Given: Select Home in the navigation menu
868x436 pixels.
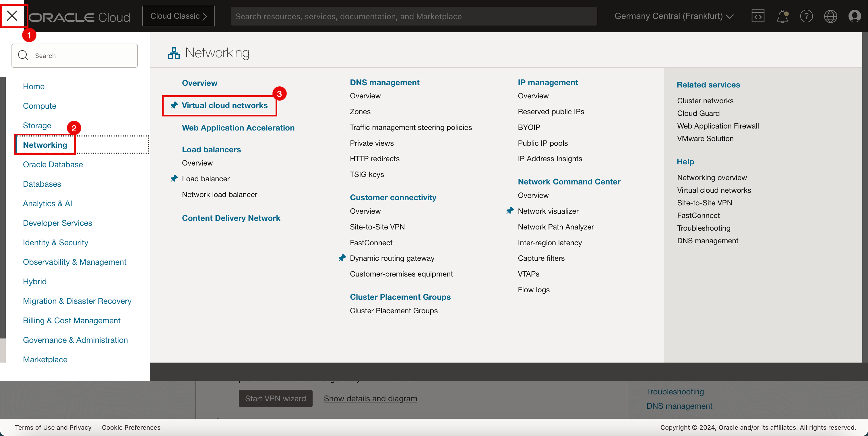Looking at the screenshot, I should (x=34, y=87).
